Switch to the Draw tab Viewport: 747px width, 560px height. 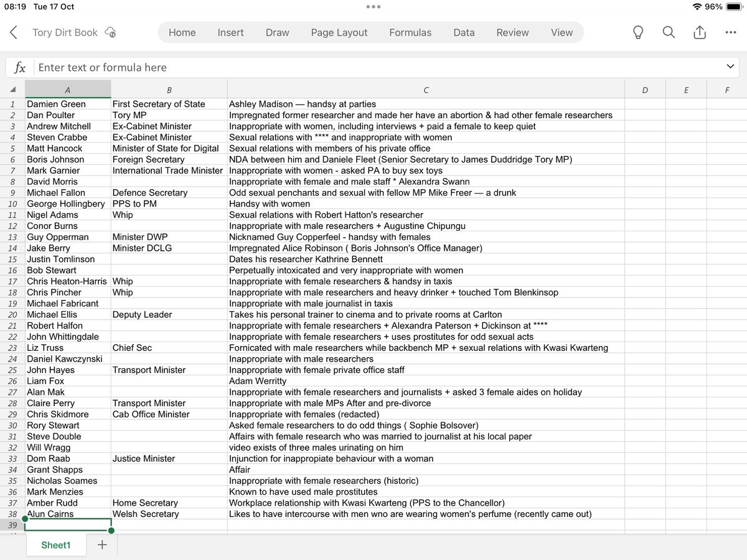coord(277,32)
